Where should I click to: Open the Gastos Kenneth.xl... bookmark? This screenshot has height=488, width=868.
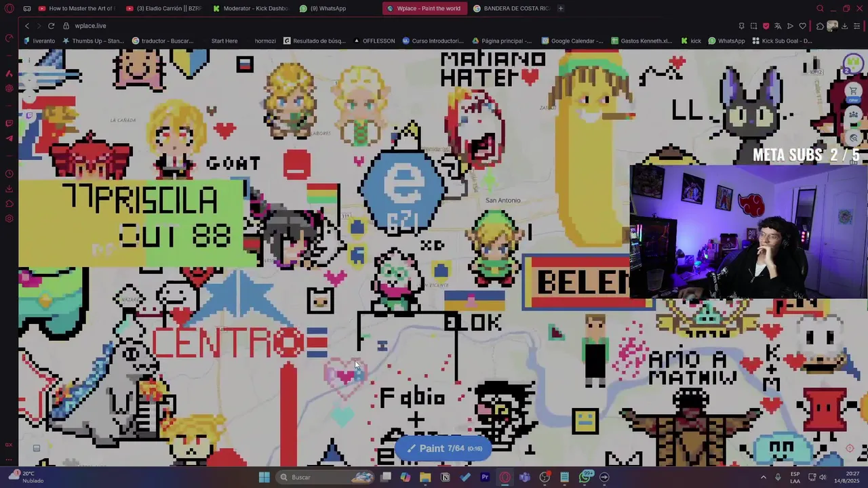point(641,41)
